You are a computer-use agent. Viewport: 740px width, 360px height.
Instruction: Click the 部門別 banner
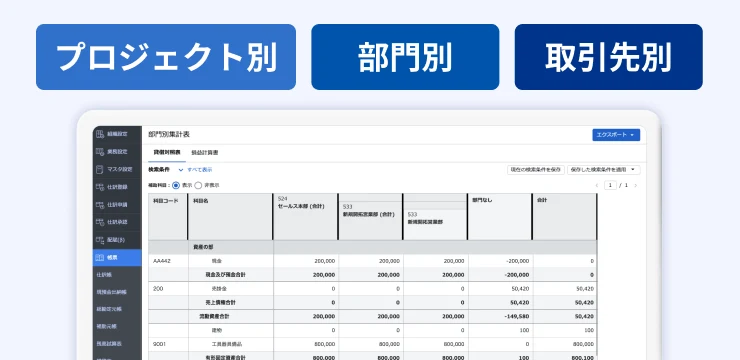pyautogui.click(x=405, y=57)
